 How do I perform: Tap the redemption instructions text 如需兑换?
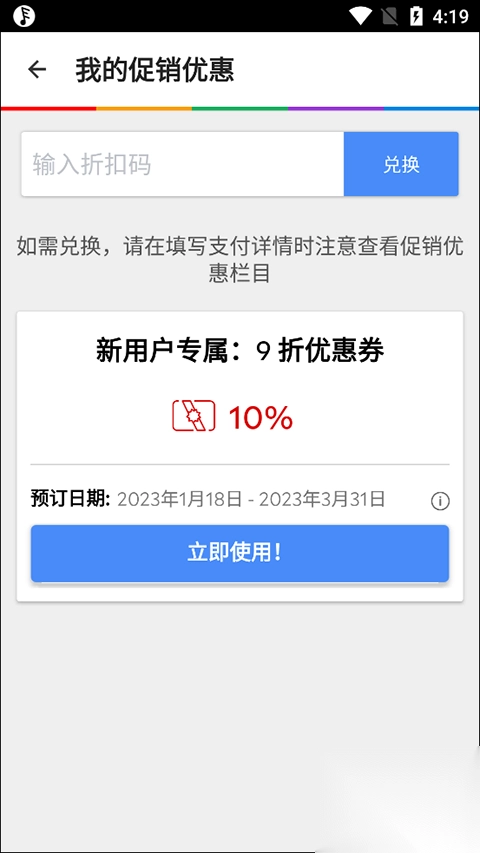click(x=240, y=260)
